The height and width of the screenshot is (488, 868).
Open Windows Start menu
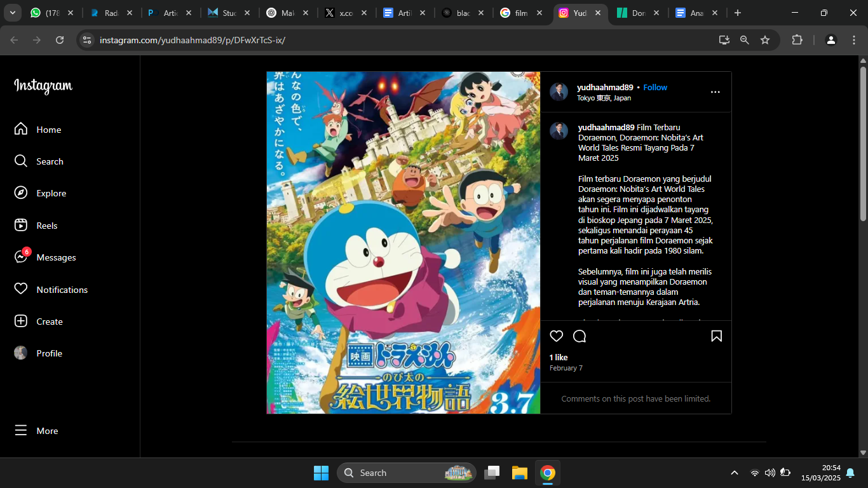coord(321,473)
